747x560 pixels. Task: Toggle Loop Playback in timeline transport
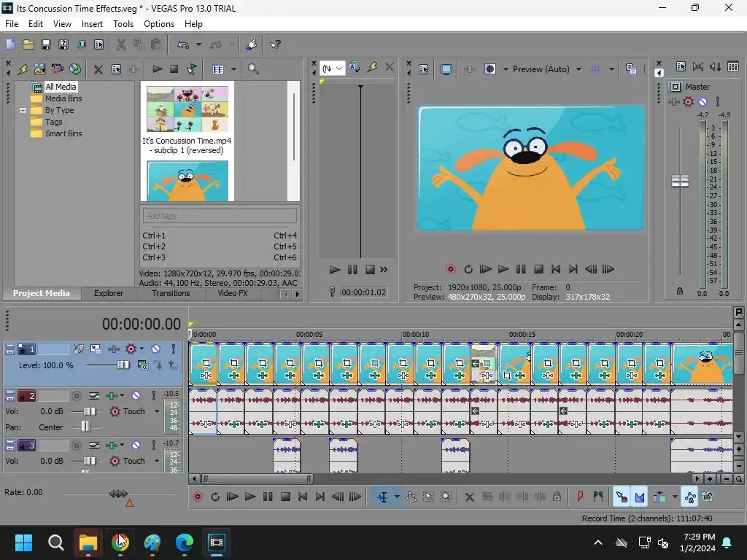215,497
